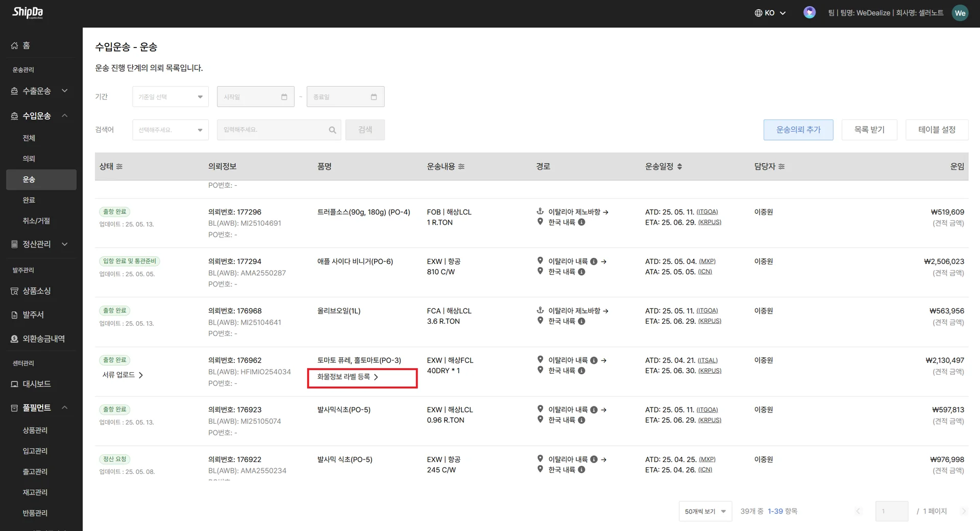Open the start date calendar icon
Image resolution: width=980 pixels, height=531 pixels.
coord(284,97)
